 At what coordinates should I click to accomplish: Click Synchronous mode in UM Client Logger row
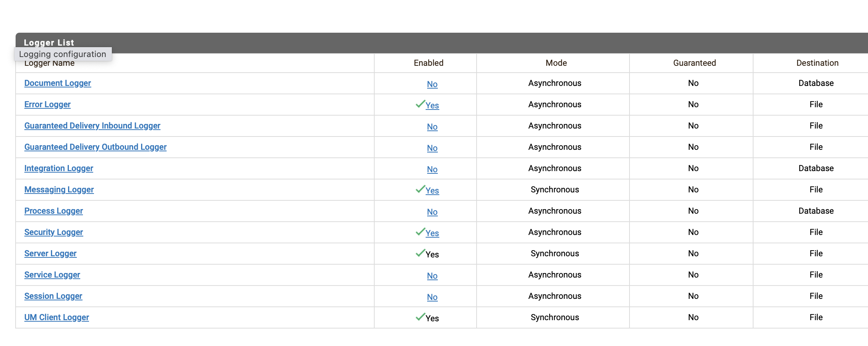point(555,317)
